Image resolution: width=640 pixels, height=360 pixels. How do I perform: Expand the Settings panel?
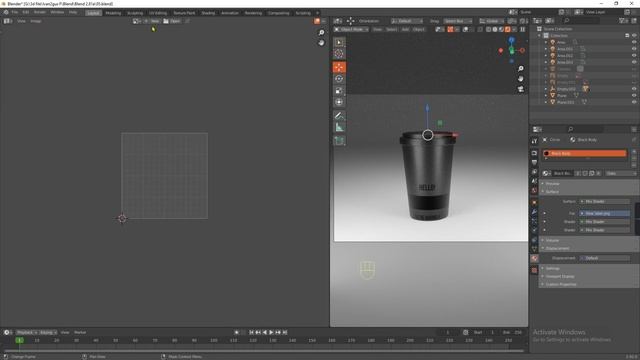[x=553, y=269]
